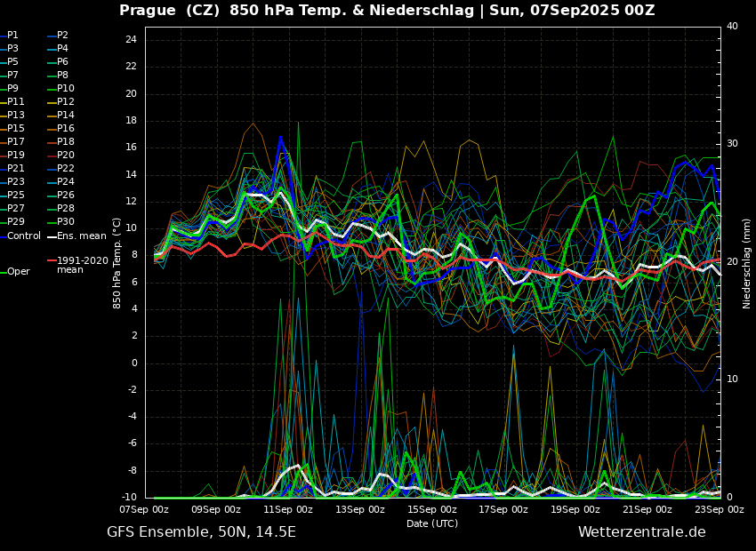This screenshot has width=756, height=551.
Task: Select the 11Sep 00z date tick
Action: [x=288, y=509]
